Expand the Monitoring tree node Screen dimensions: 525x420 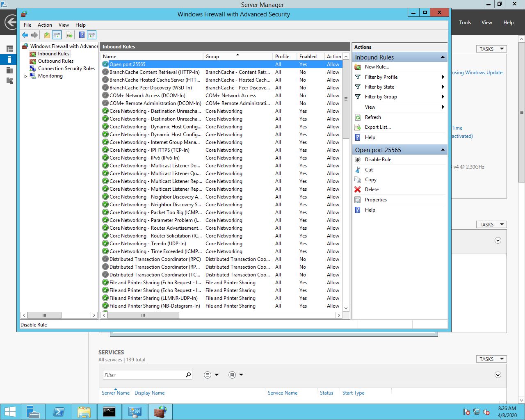(x=25, y=76)
